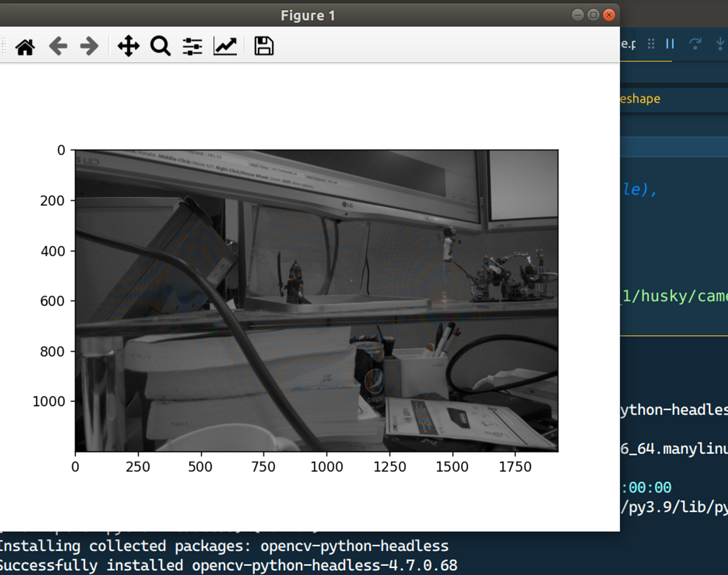Viewport: 728px width, 575px height.
Task: Click the Figure 1 title bar
Action: click(x=308, y=15)
